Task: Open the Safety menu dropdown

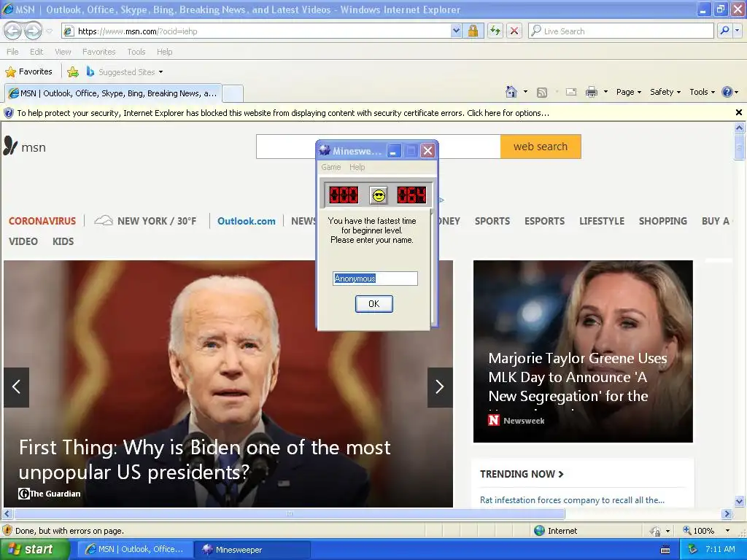Action: (x=665, y=92)
